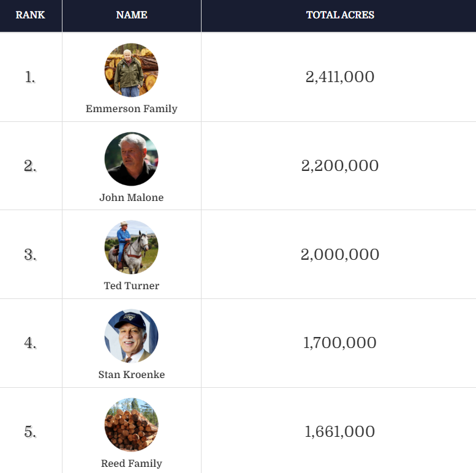The image size is (476, 473).
Task: Click the rank number 1 cell
Action: [31, 77]
